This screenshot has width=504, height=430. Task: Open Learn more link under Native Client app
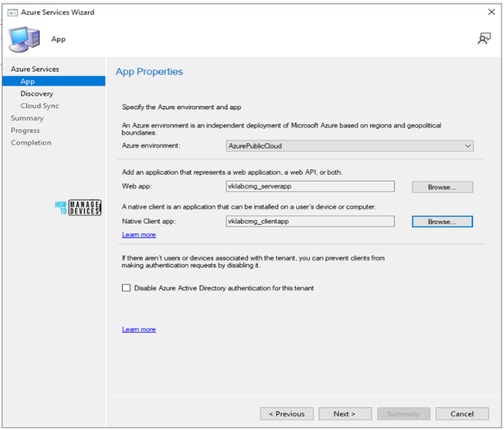pyautogui.click(x=139, y=235)
